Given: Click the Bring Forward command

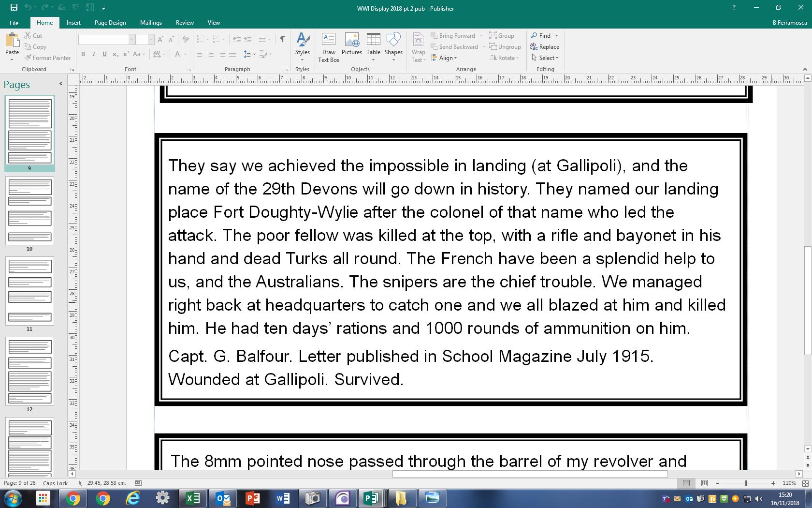Looking at the screenshot, I should click(x=452, y=35).
